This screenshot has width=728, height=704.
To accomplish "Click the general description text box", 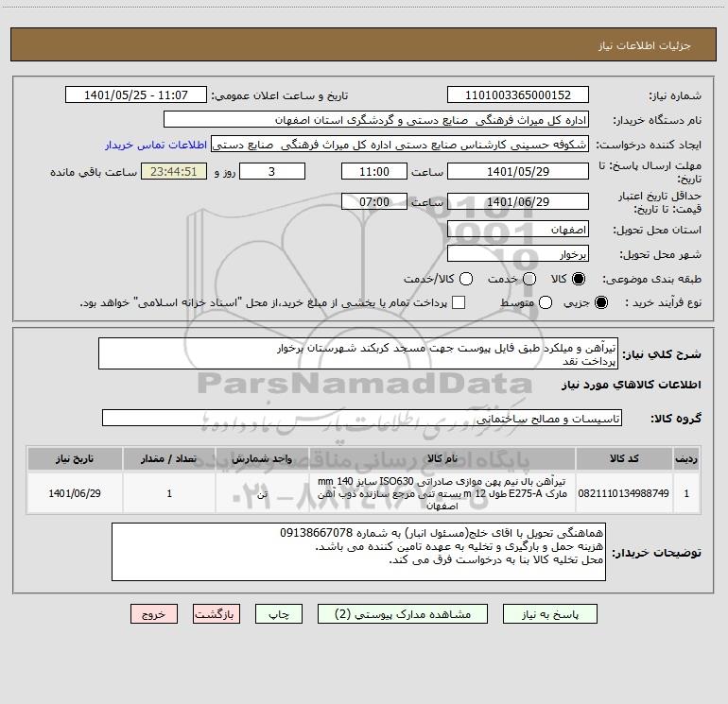I will coord(358,353).
